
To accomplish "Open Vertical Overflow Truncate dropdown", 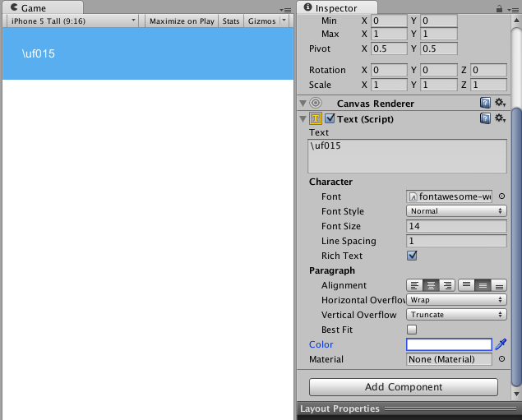I will click(x=456, y=315).
